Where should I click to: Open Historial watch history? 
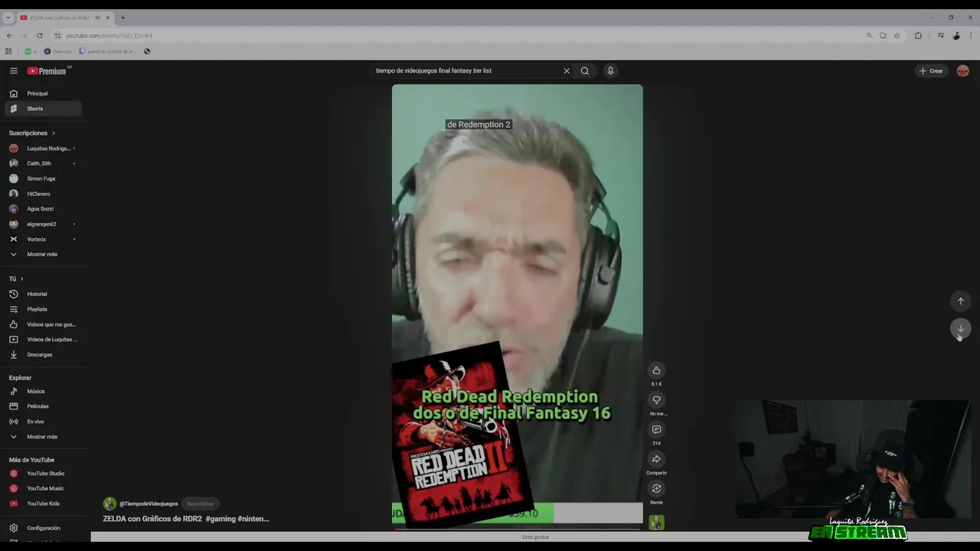[43, 294]
